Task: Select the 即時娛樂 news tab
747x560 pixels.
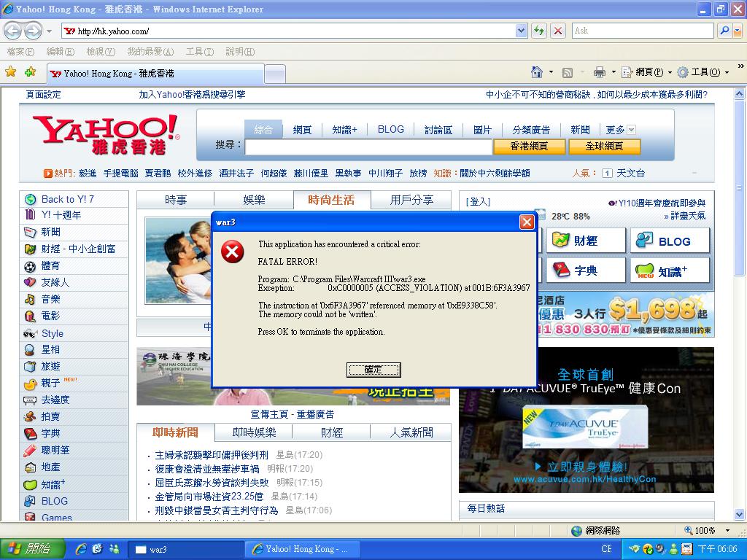Action: pyautogui.click(x=254, y=432)
